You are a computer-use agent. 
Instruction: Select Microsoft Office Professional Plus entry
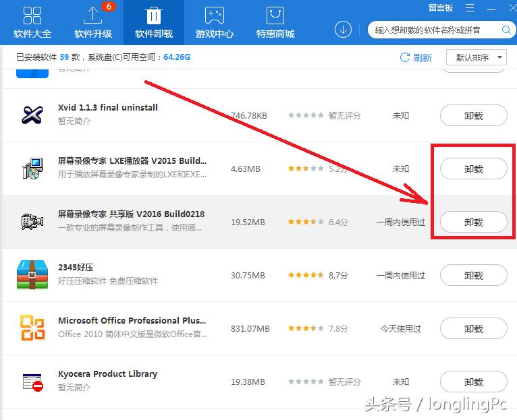132,320
